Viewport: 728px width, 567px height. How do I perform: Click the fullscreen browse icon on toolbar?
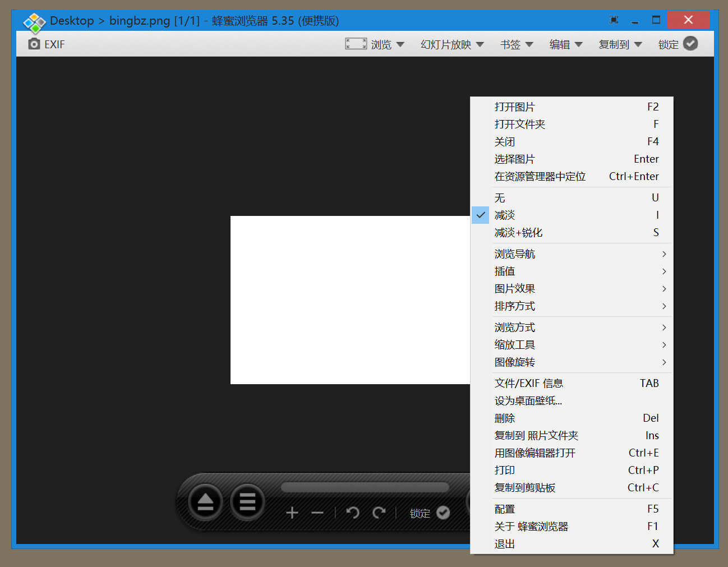click(x=356, y=44)
